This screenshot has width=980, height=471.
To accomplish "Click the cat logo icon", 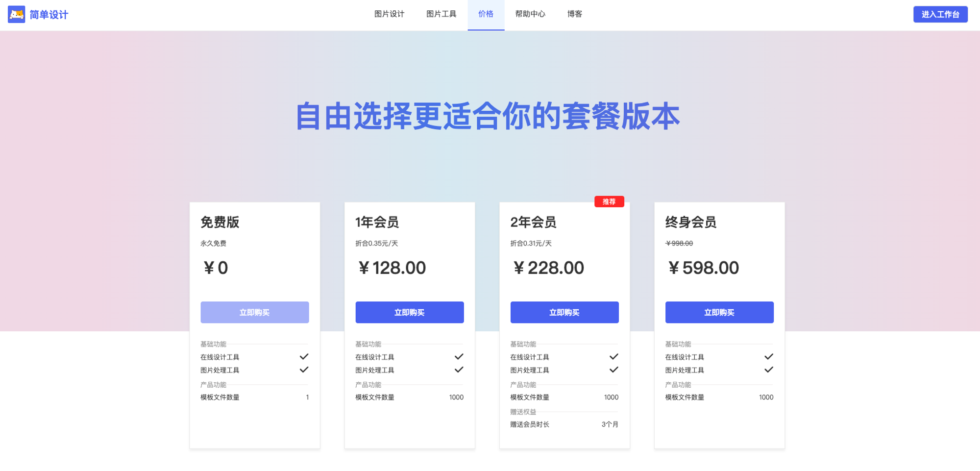I will point(17,15).
